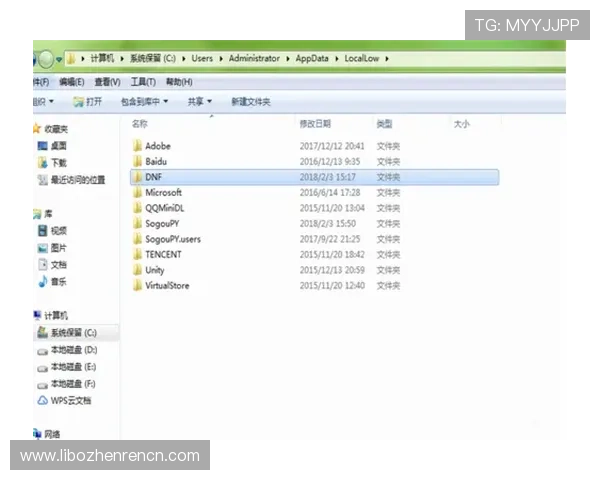The width and height of the screenshot is (600, 480).
Task: Select the 库 libraries node
Action: point(43,214)
